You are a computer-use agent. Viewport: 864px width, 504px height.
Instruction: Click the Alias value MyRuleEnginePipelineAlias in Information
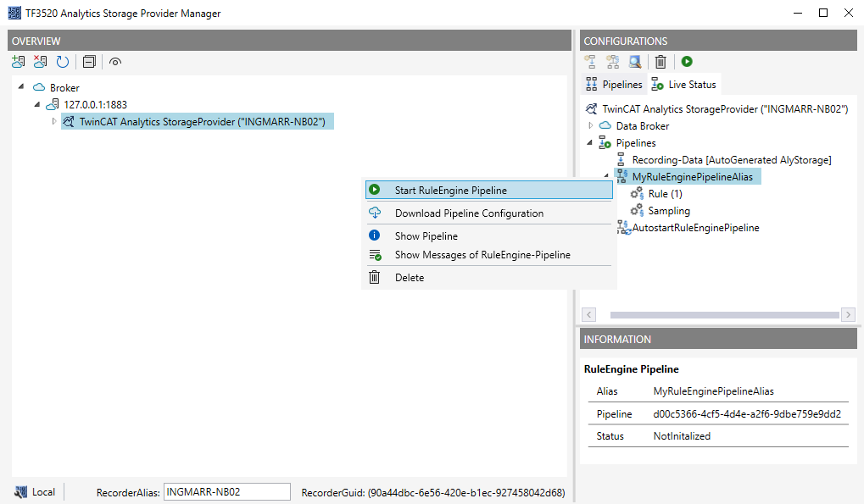714,391
